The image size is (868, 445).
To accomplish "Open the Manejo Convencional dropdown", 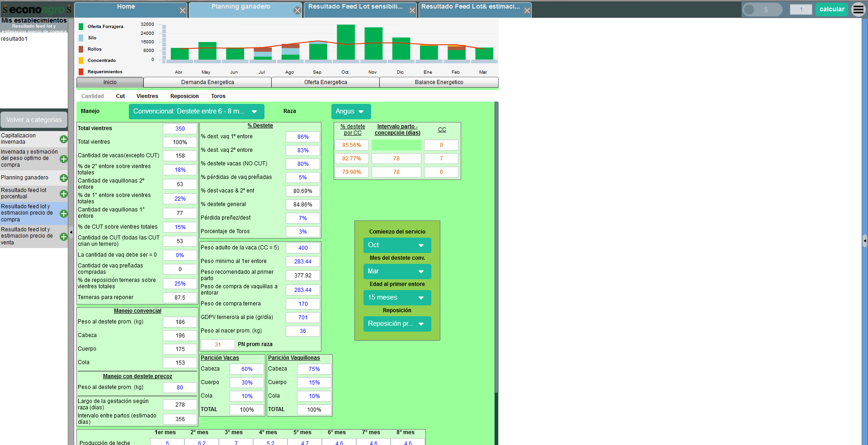I will pyautogui.click(x=196, y=112).
